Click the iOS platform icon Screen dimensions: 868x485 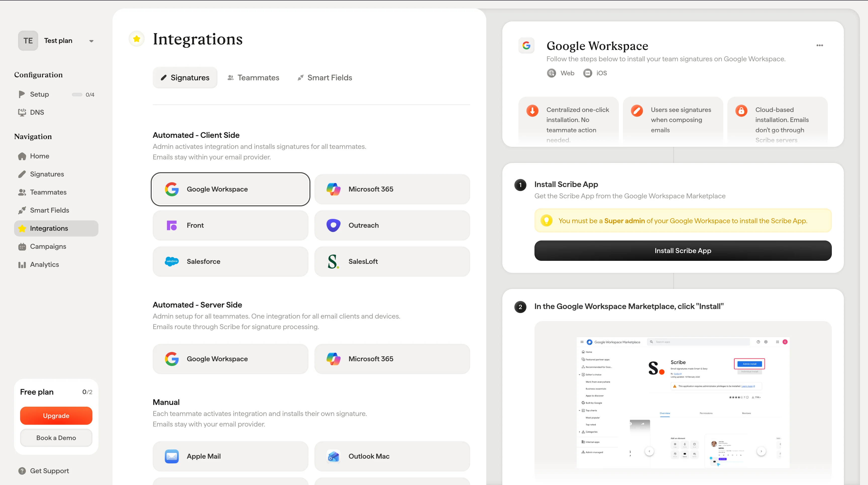pos(588,73)
